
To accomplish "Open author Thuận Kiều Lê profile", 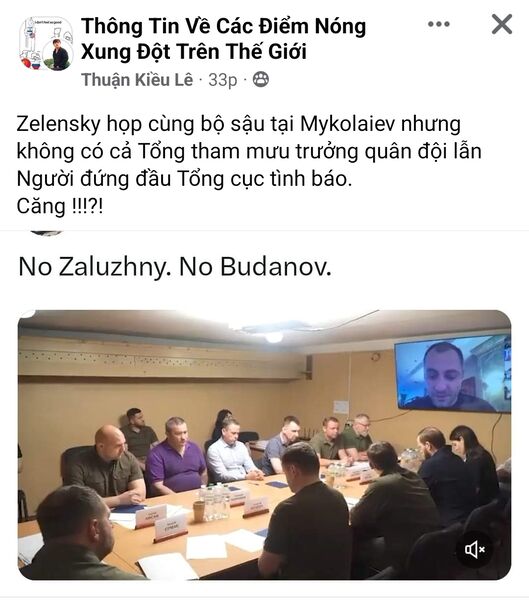I will [x=137, y=80].
